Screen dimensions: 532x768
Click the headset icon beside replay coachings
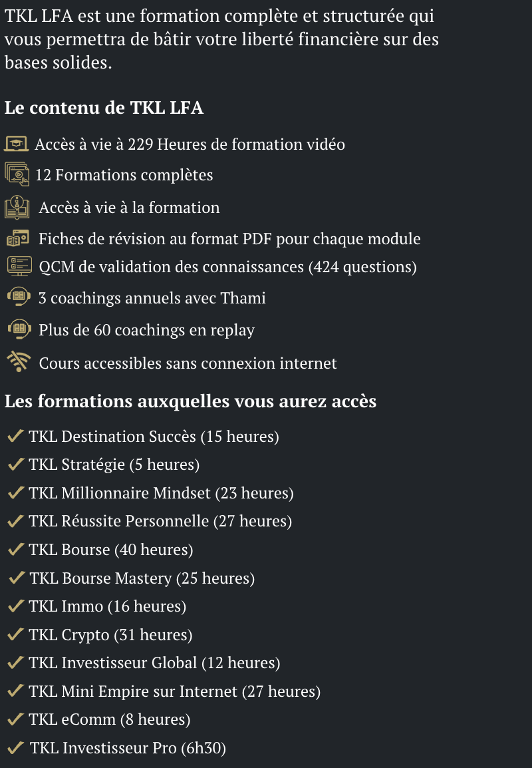point(19,329)
